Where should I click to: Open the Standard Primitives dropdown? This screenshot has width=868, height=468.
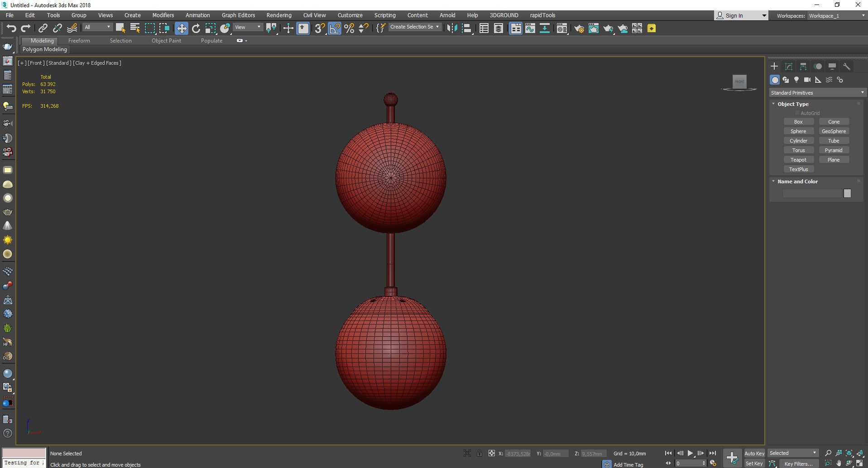tap(817, 92)
